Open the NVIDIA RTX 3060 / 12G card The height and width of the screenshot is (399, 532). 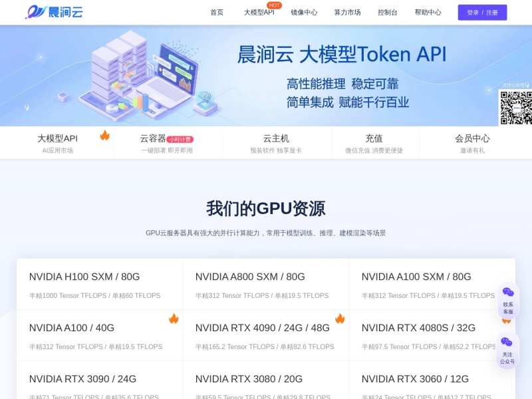coord(432,380)
